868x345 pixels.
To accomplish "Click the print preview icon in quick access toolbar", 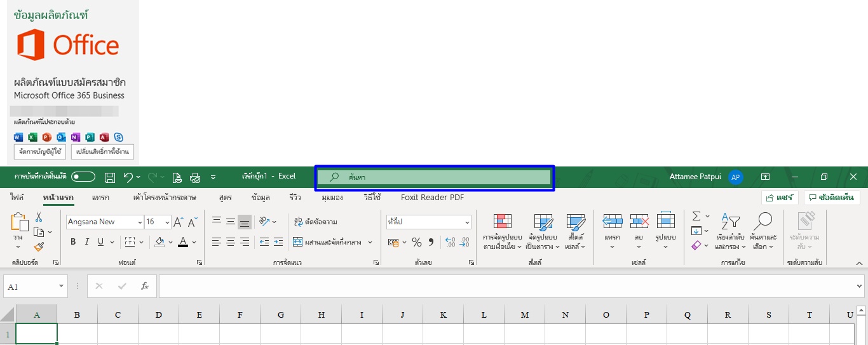I will [x=177, y=177].
